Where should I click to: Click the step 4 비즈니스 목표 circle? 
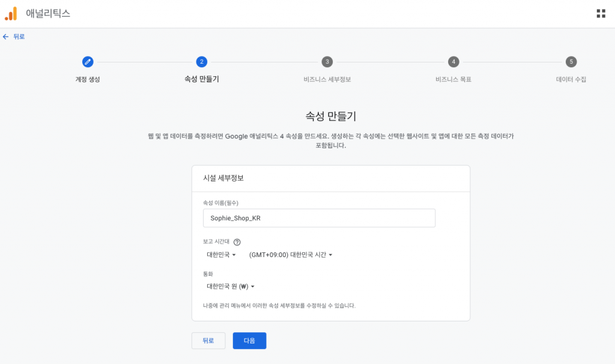click(453, 62)
